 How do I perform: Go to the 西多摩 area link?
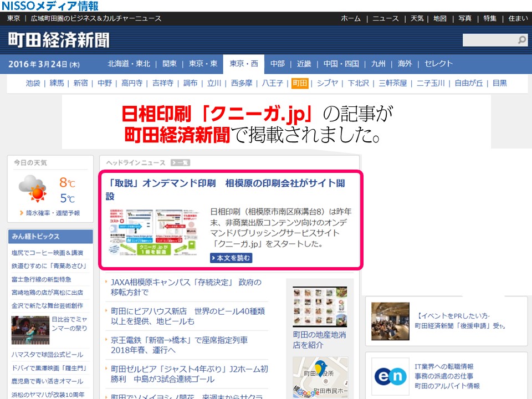point(242,83)
